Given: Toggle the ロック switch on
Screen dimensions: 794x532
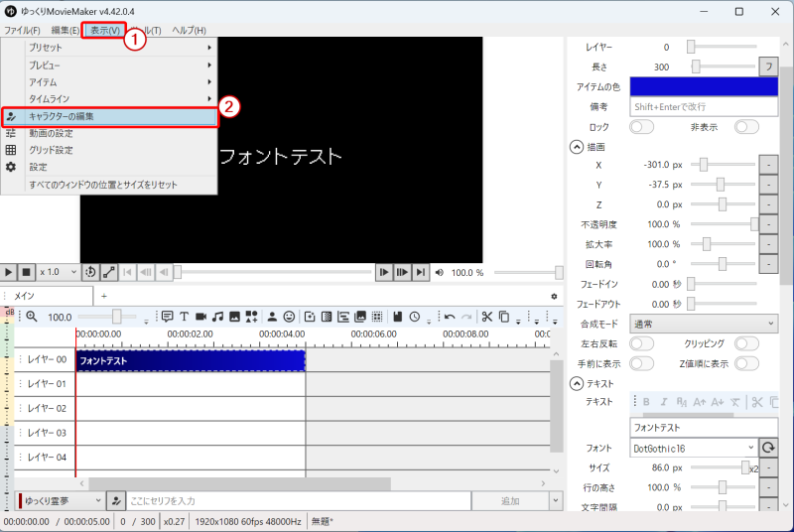Looking at the screenshot, I should click(x=641, y=127).
